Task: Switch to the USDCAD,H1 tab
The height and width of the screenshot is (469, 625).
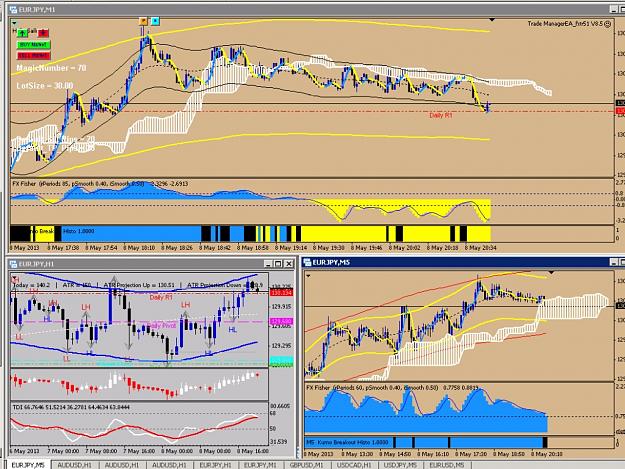Action: coord(354,465)
